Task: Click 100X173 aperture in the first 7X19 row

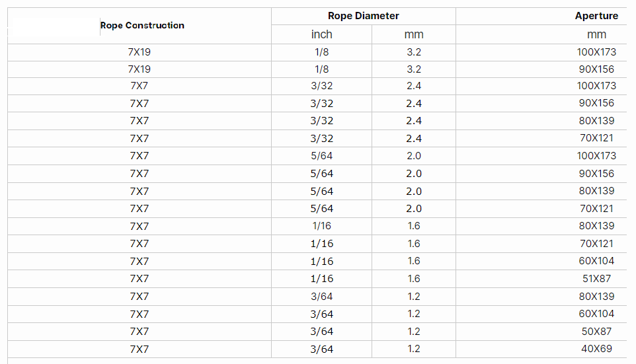Action: point(596,51)
